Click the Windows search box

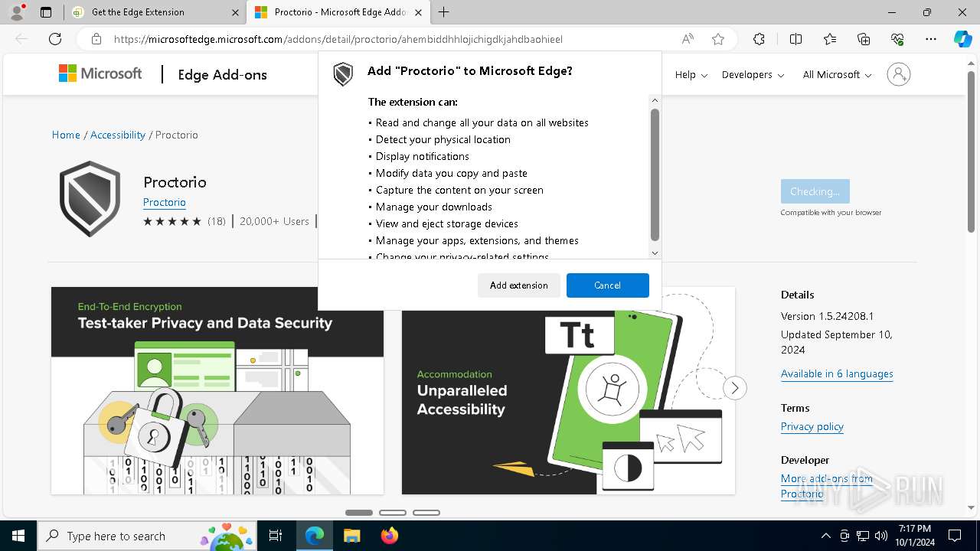(x=146, y=536)
